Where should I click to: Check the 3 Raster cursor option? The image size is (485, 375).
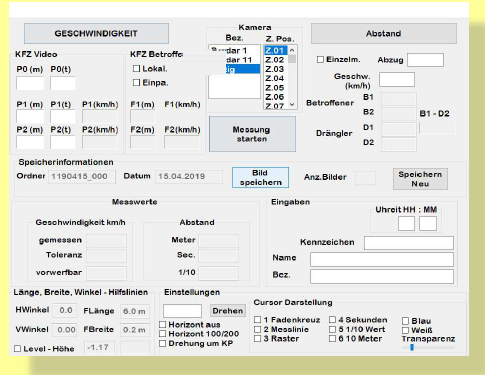coord(257,339)
